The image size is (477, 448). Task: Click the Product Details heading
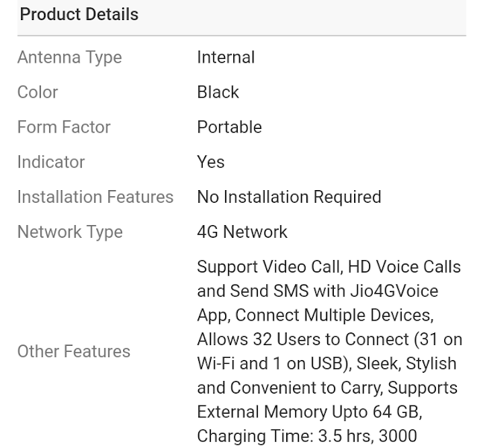point(79,14)
